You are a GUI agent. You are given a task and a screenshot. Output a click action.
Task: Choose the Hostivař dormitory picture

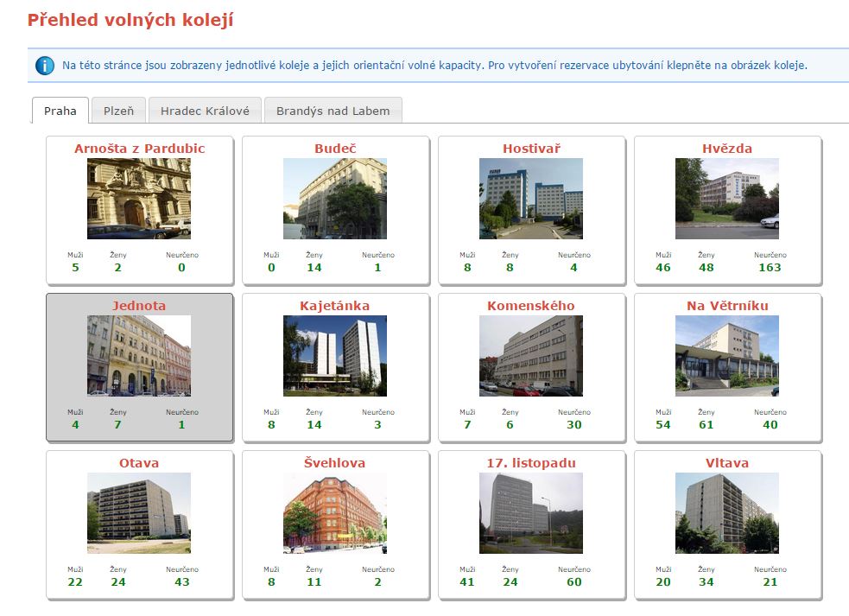tap(531, 199)
